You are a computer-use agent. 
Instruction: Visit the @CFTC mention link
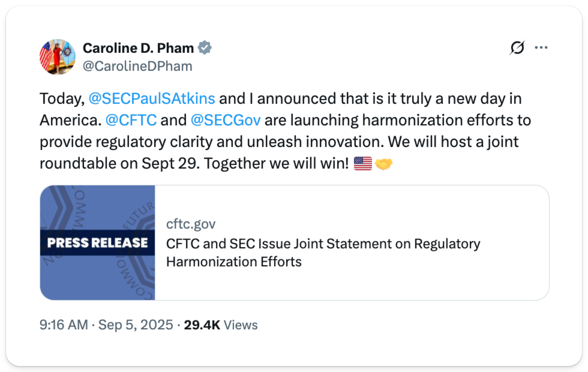coord(131,120)
